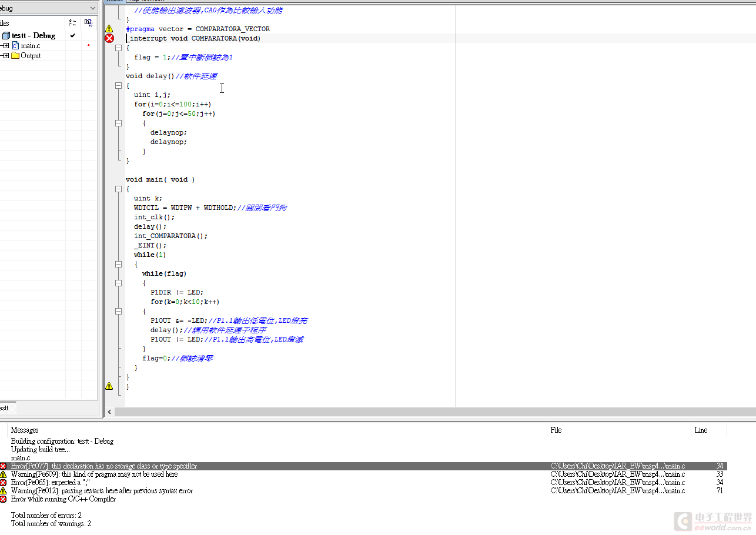Select the Error[Pe077] no storage class message
Image resolution: width=756 pixels, height=535 pixels.
(104, 466)
